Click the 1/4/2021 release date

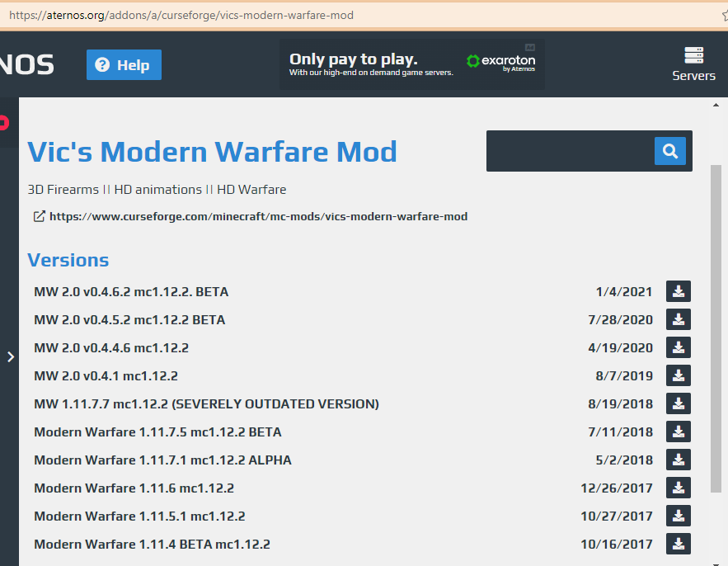point(624,292)
